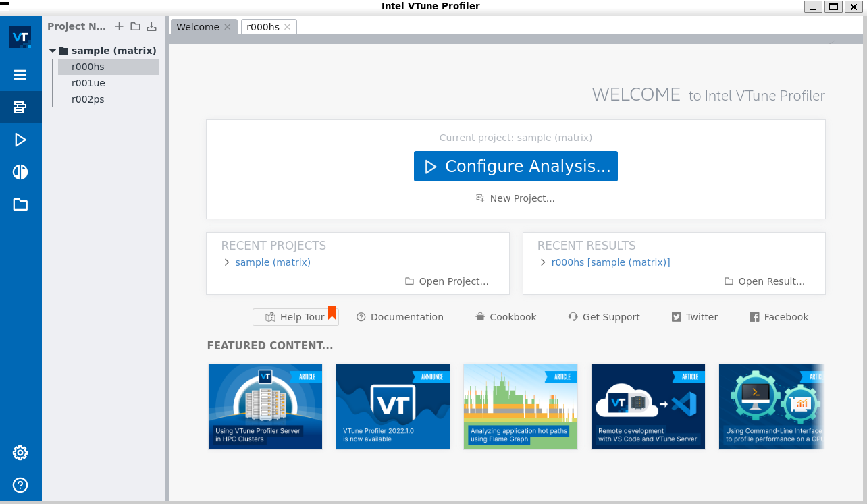Screen dimensions: 867x504
Task: Expand the r000hs recent result chevron
Action: point(543,262)
